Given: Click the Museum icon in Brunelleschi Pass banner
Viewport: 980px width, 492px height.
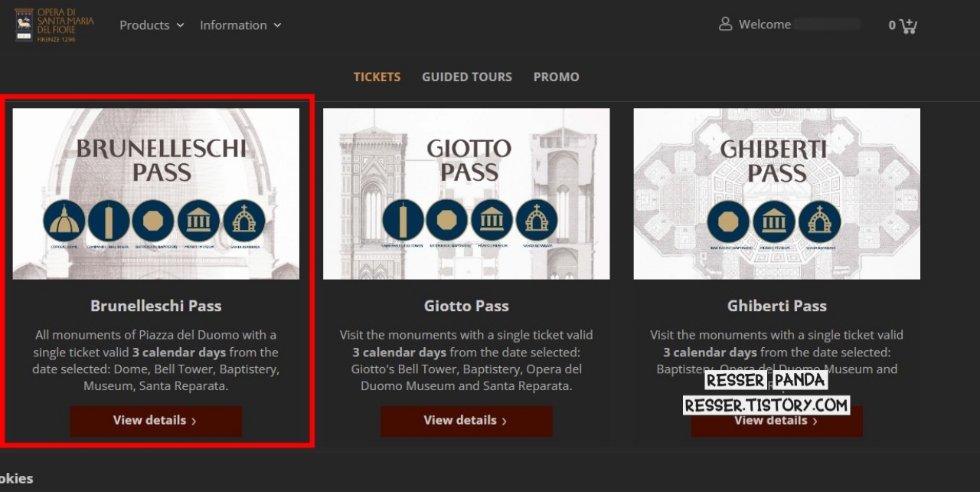Looking at the screenshot, I should click(x=199, y=221).
